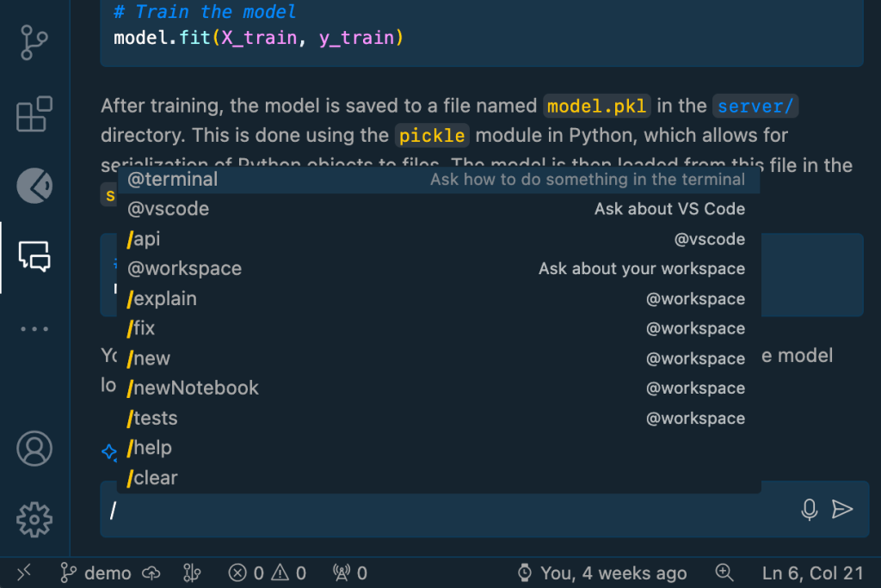
Task: Open the Extensions view
Action: tap(34, 113)
